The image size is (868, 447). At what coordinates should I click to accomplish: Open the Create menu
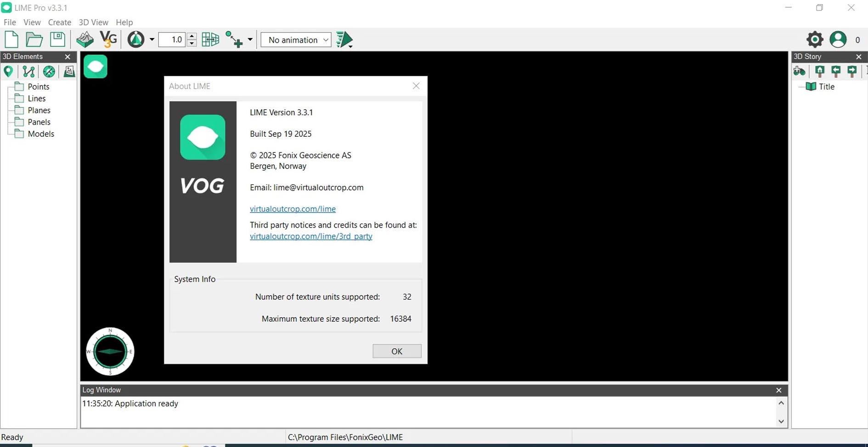(60, 22)
